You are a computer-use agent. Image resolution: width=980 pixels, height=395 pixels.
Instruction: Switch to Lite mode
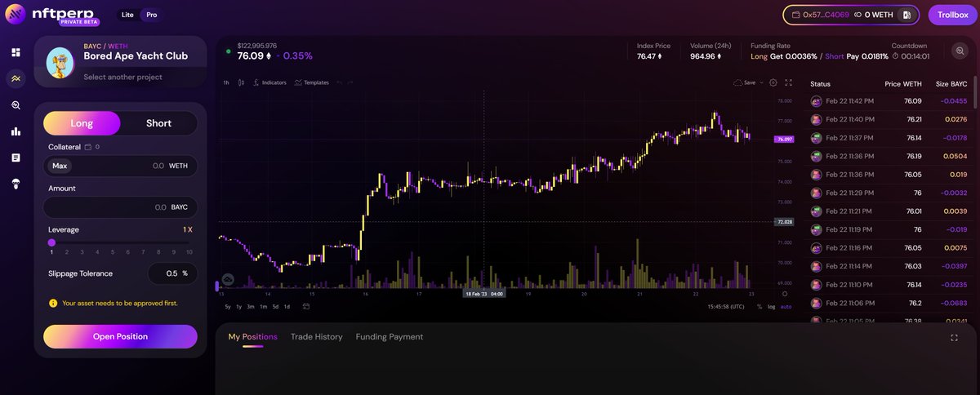(x=127, y=15)
